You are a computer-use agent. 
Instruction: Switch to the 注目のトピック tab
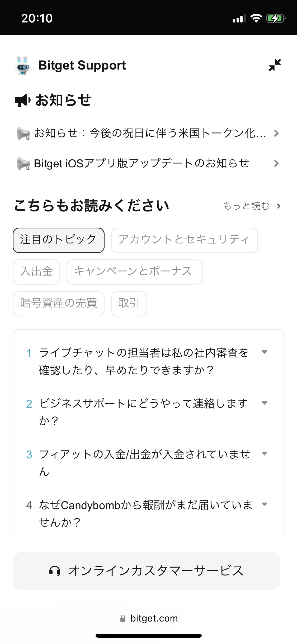[x=58, y=240]
